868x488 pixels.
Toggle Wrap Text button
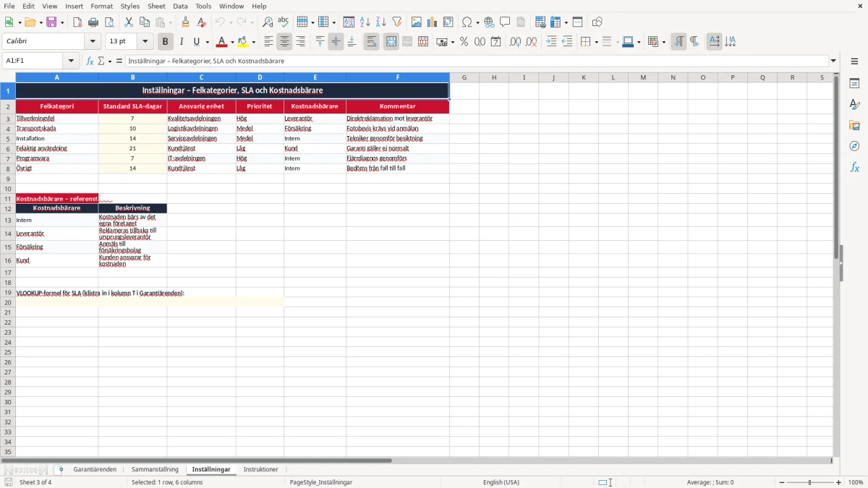pyautogui.click(x=371, y=42)
